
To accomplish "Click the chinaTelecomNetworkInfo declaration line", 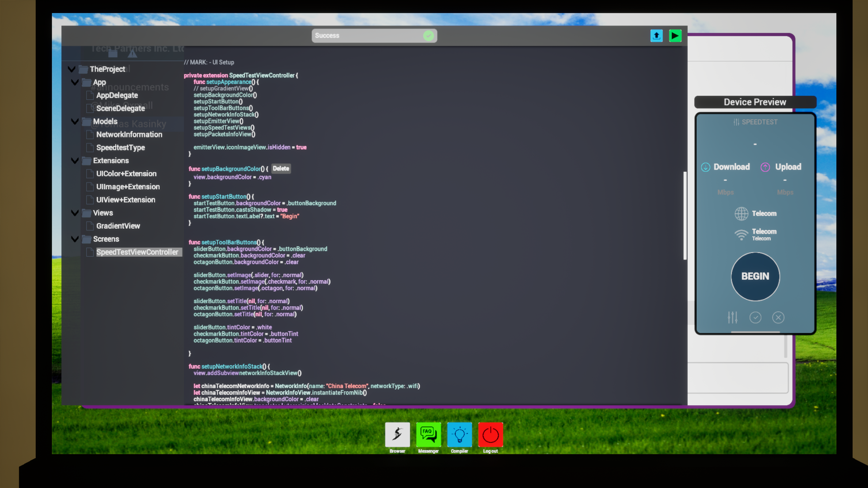I will click(x=307, y=386).
